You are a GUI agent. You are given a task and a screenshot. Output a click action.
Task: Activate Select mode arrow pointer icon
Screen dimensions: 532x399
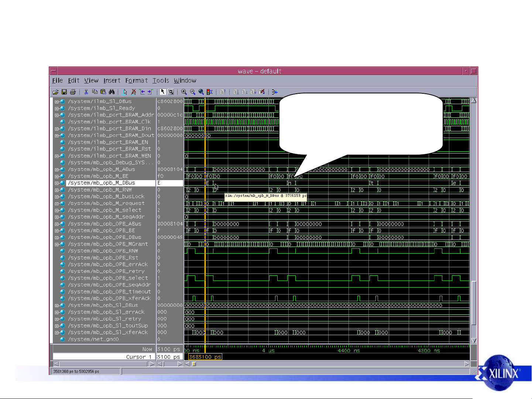click(163, 92)
